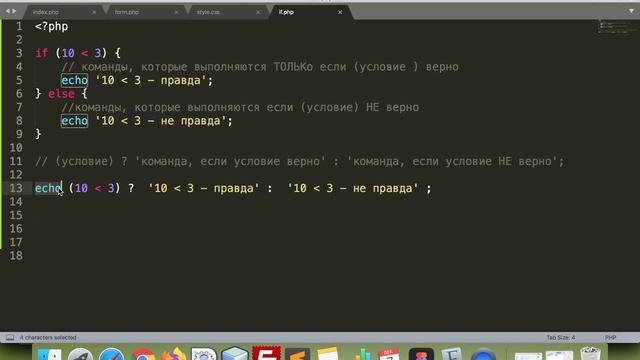This screenshot has width=640, height=360.
Task: Open Sublime Text icon in dock
Action: (297, 353)
